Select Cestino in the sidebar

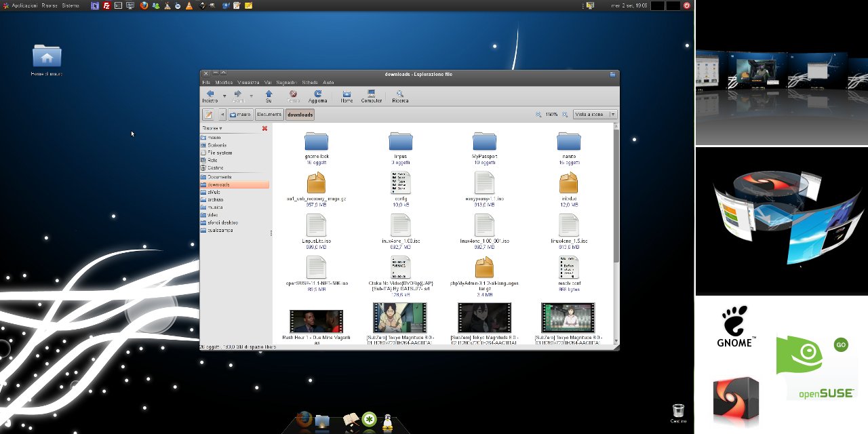coord(235,167)
